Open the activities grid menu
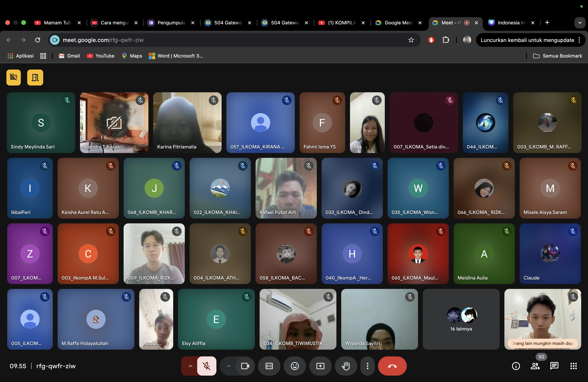 [573, 366]
